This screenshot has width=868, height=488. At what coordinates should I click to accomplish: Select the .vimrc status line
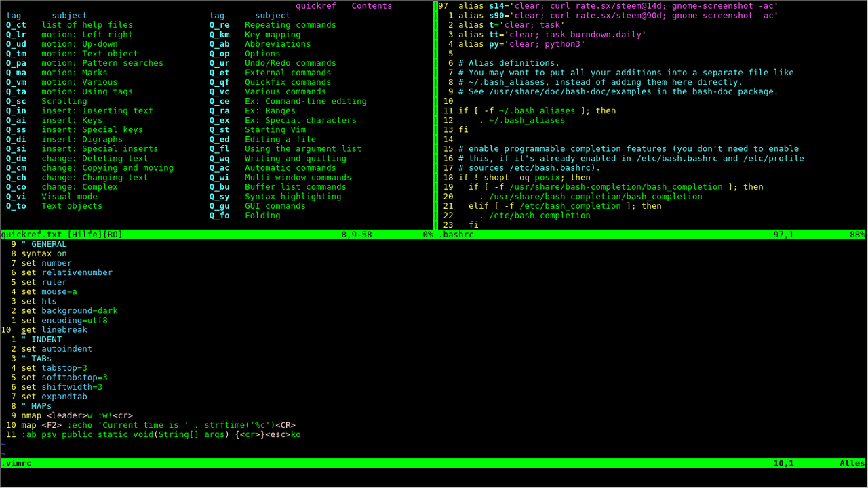tap(434, 463)
